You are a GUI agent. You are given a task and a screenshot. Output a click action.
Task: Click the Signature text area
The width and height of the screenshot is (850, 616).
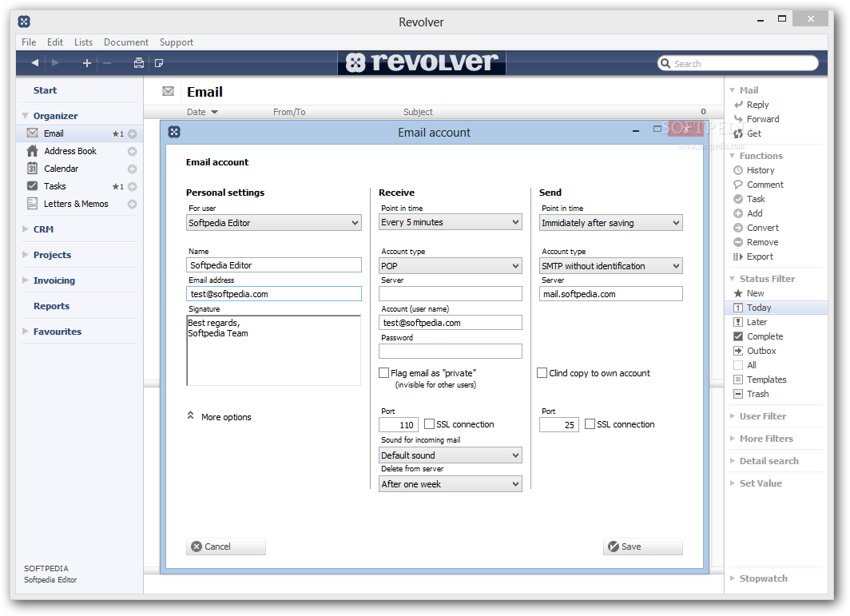[x=274, y=350]
